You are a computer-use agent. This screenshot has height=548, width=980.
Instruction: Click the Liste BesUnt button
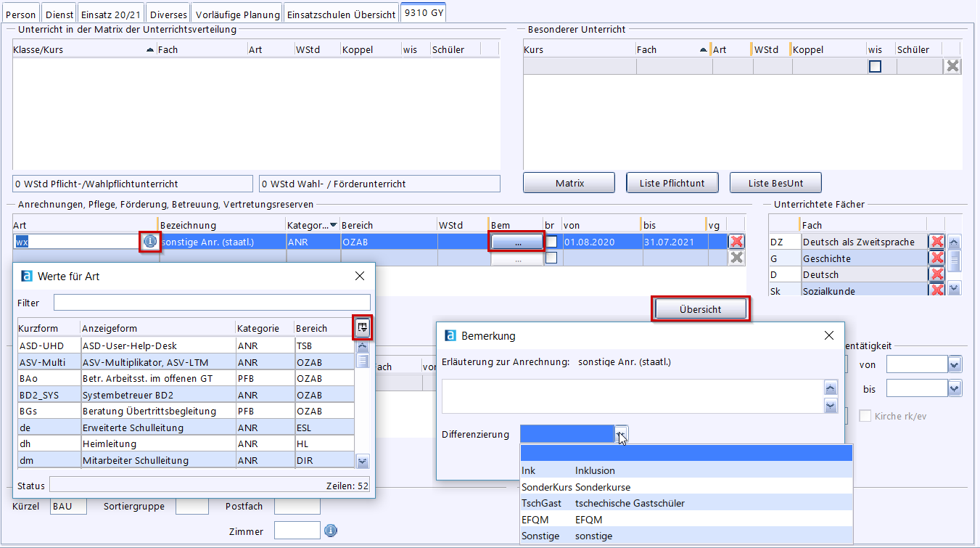775,183
